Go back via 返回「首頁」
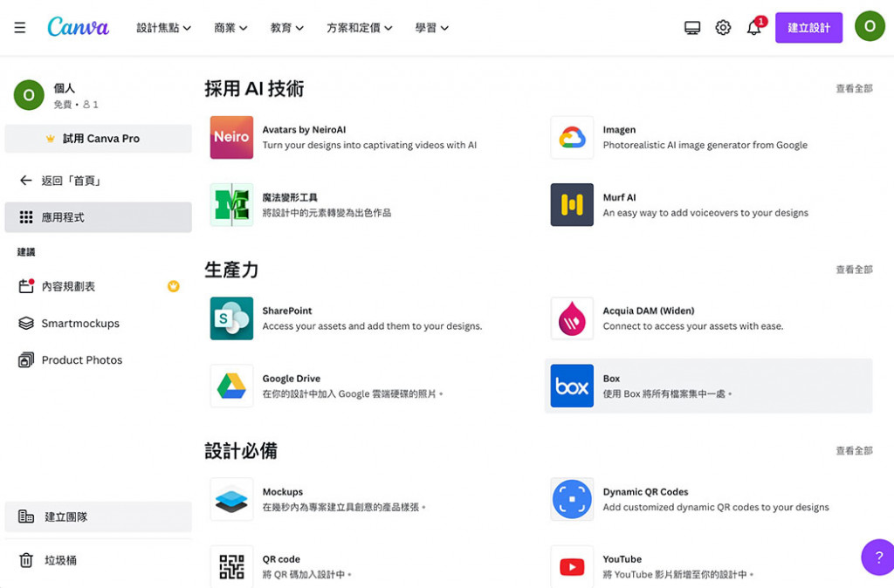This screenshot has height=588, width=894. [x=98, y=181]
